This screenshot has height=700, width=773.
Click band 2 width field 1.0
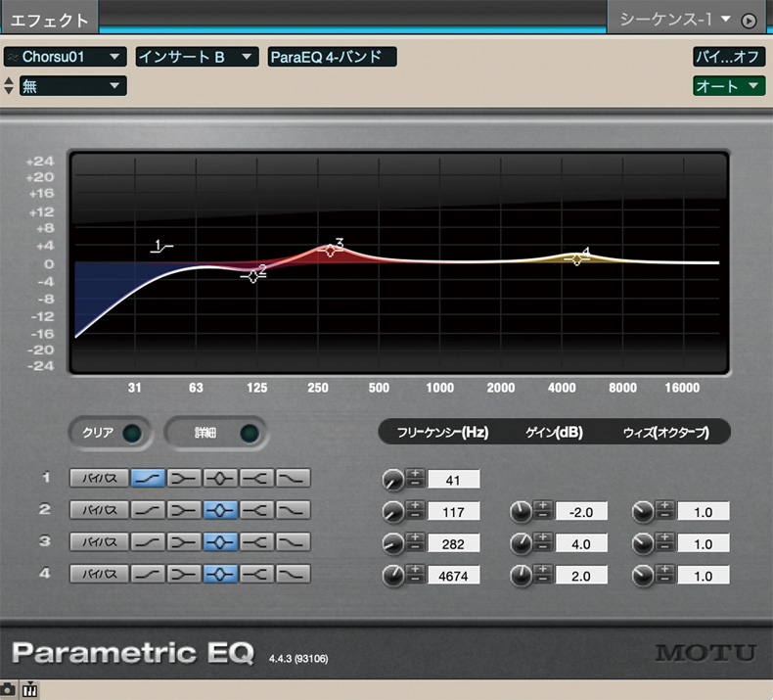click(704, 512)
